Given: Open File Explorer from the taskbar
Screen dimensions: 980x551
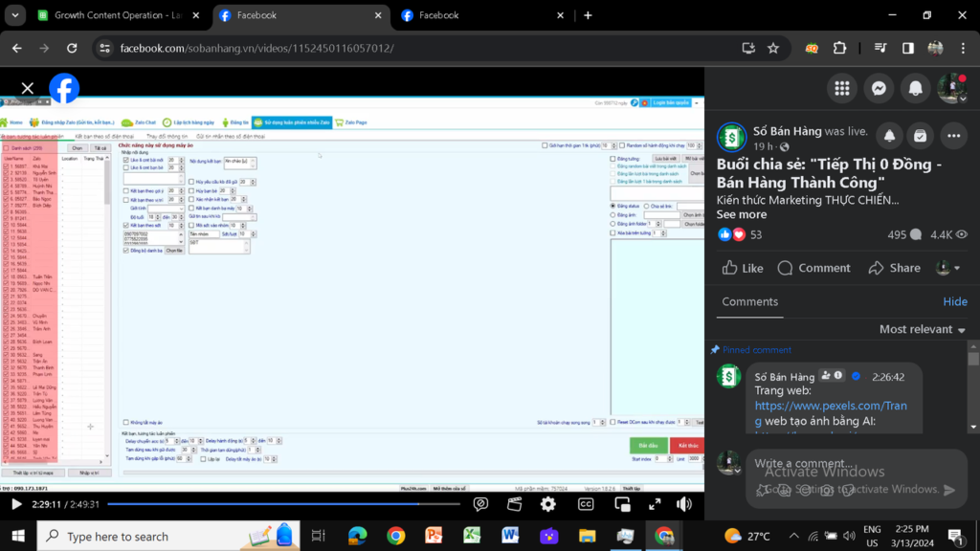Looking at the screenshot, I should tap(587, 536).
